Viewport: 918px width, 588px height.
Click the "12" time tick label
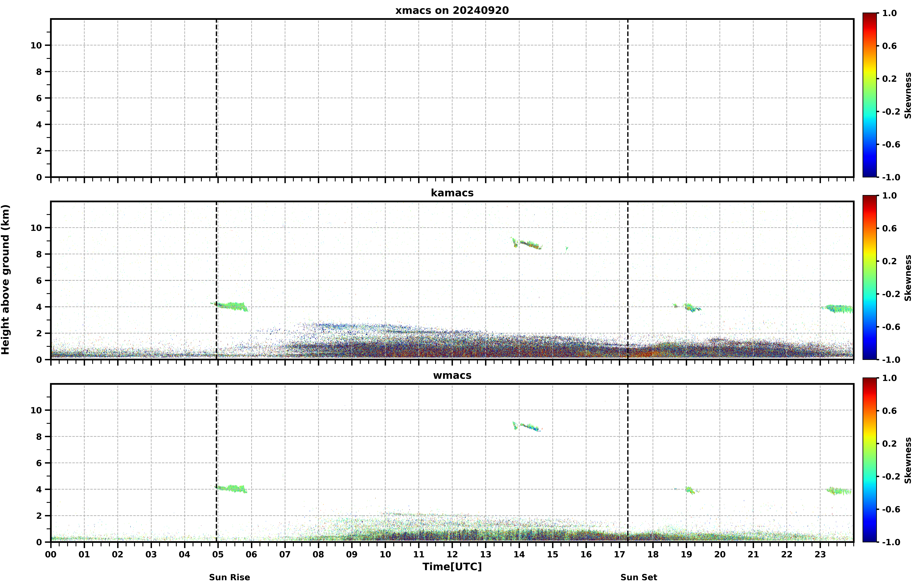452,554
